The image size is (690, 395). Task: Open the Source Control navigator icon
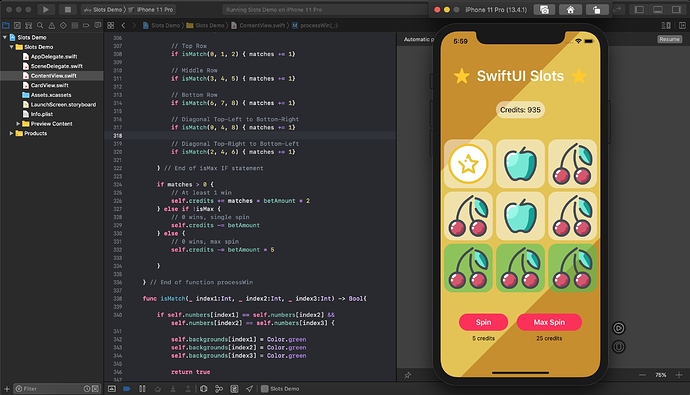17,26
